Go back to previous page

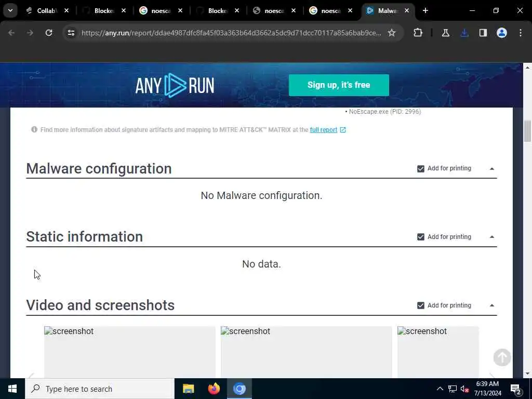[x=11, y=33]
